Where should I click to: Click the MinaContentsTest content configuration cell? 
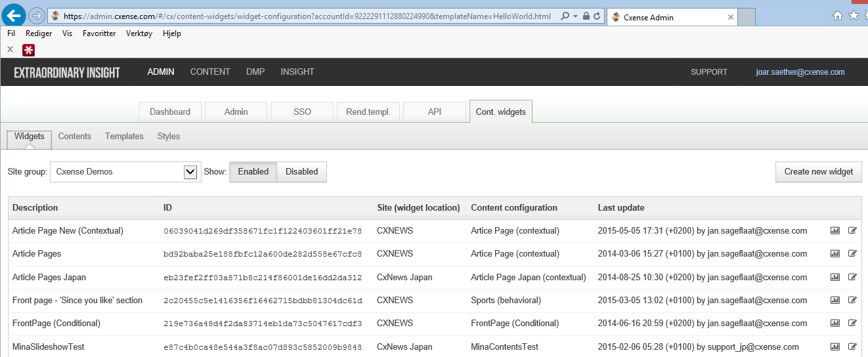504,346
